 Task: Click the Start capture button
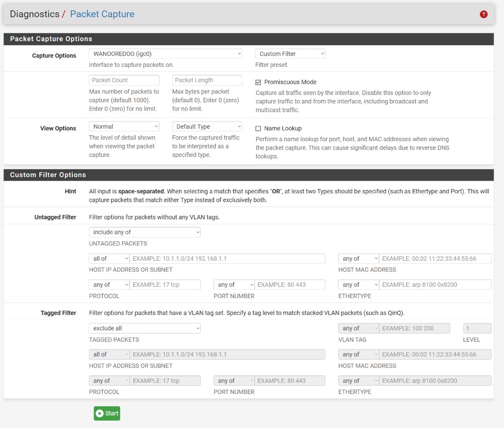tap(107, 413)
